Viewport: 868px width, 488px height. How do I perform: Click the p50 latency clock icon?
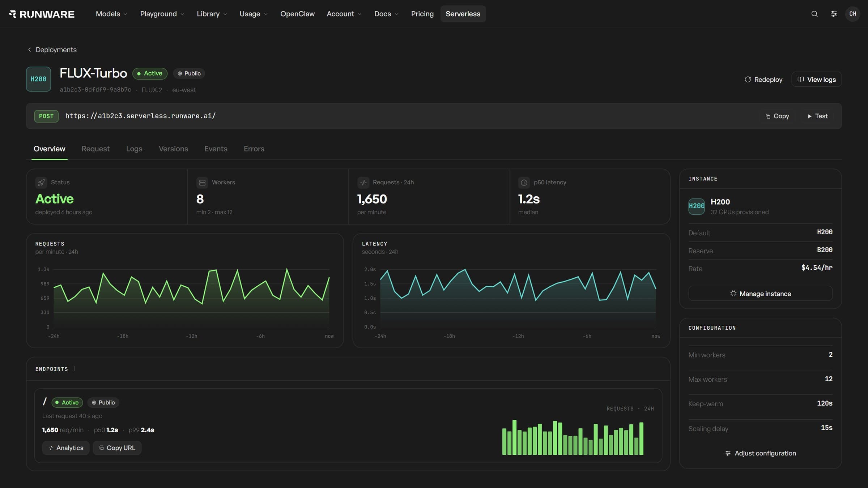(524, 183)
